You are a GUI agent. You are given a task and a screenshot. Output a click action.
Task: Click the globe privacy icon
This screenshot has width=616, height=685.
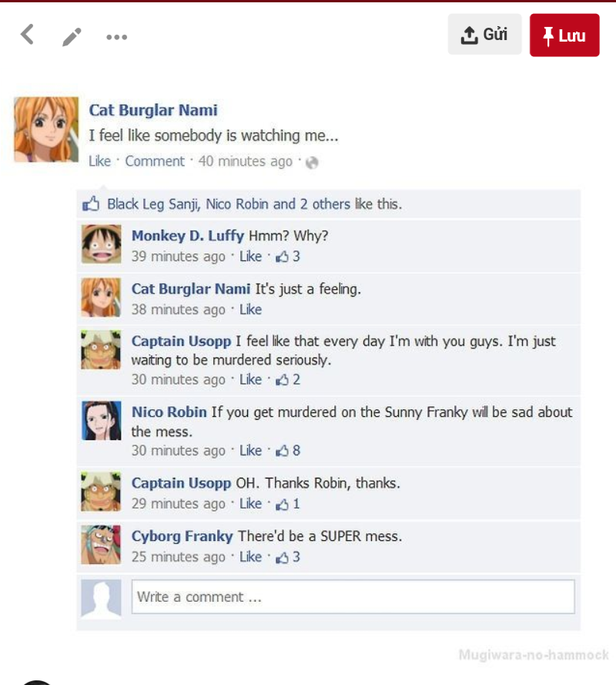tap(312, 163)
